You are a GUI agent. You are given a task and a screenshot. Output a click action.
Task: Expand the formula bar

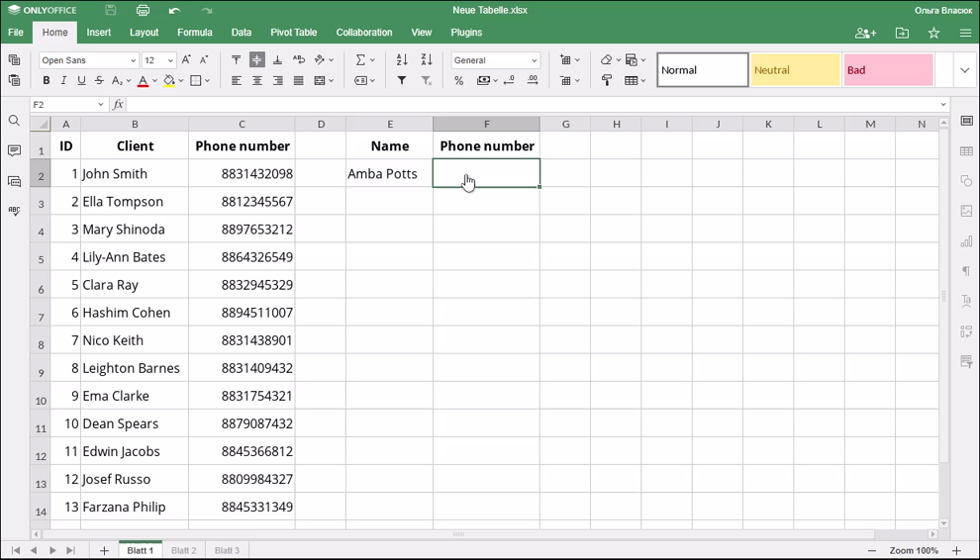pyautogui.click(x=943, y=104)
